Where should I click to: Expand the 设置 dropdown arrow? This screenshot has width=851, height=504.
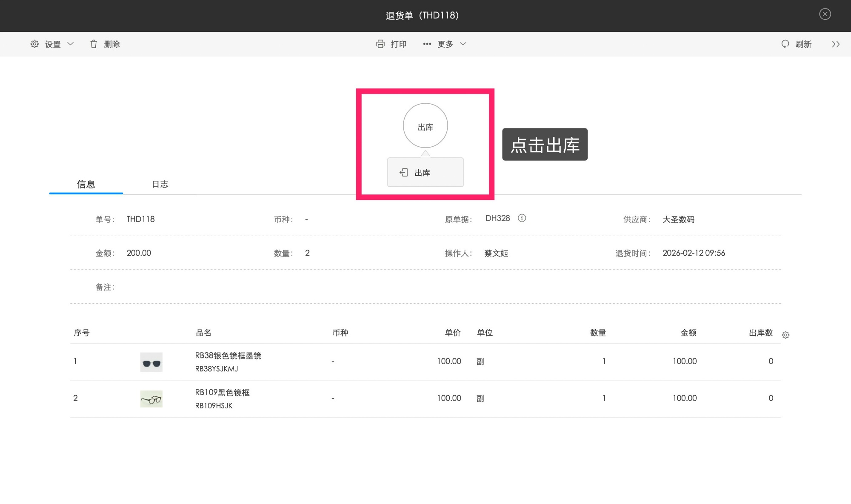pos(71,44)
